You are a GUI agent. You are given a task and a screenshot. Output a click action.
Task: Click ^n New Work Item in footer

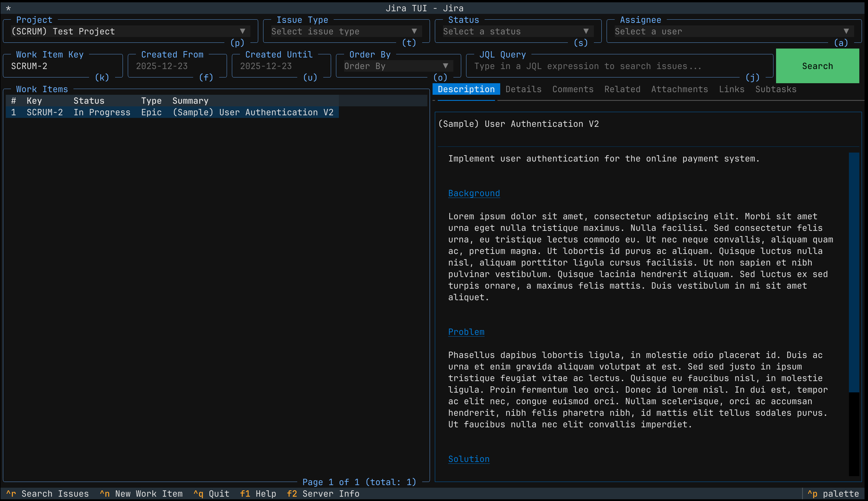[x=141, y=494]
